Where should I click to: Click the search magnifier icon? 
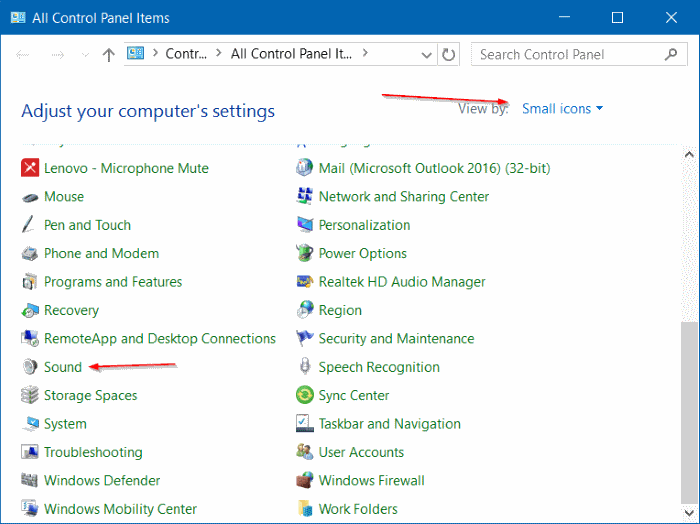[670, 54]
